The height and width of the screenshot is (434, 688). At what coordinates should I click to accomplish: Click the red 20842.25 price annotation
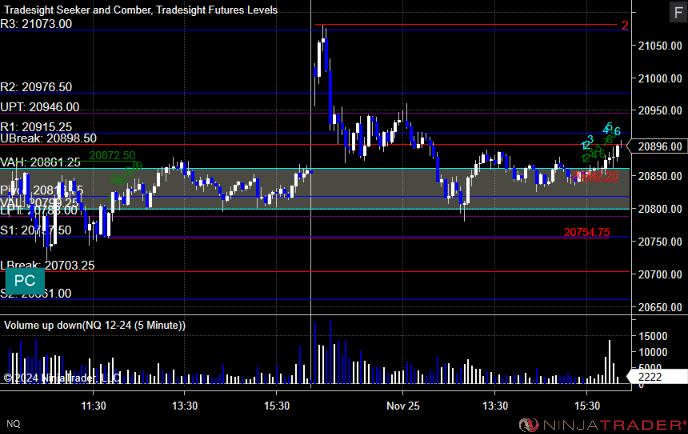pos(595,176)
